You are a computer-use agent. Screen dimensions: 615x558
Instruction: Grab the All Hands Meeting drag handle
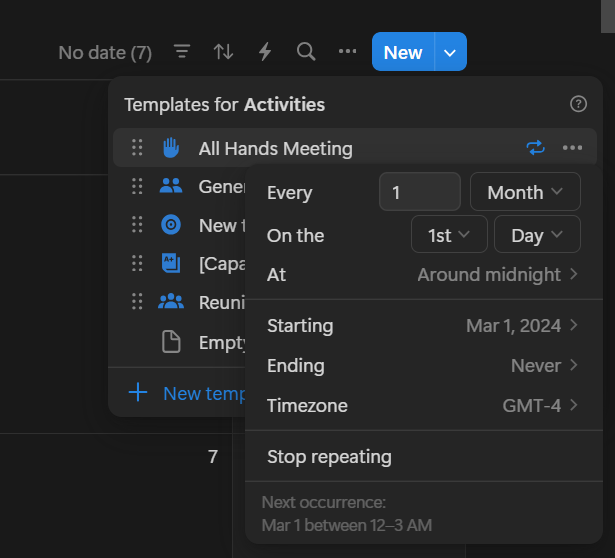(137, 148)
